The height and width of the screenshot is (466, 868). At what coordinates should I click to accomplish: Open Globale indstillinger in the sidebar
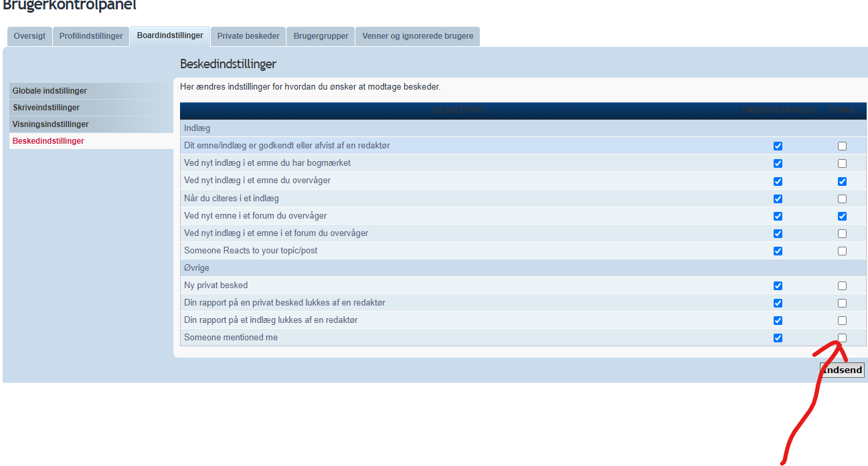(50, 91)
